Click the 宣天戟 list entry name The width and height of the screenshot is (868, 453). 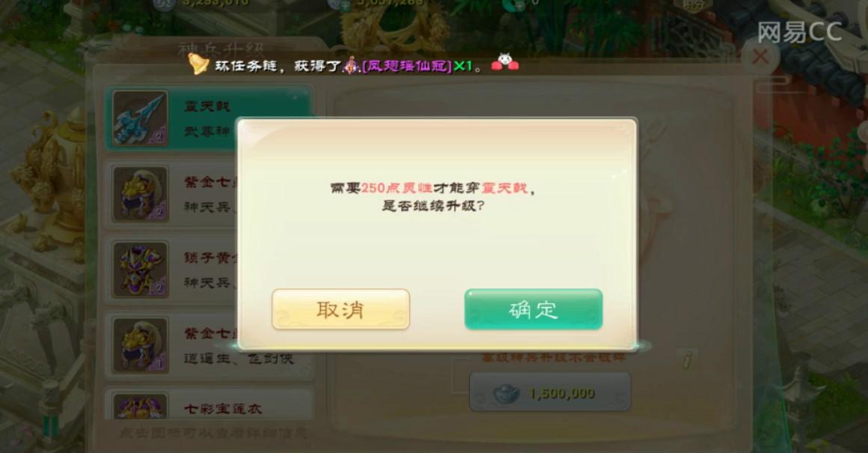click(207, 106)
